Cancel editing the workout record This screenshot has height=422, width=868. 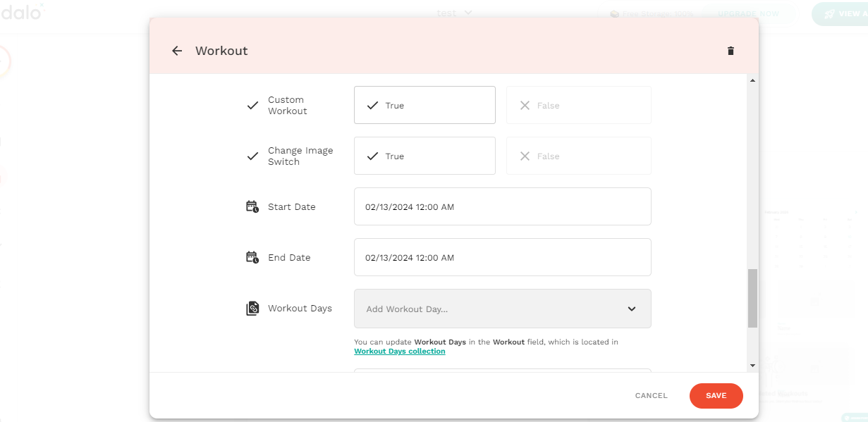pyautogui.click(x=651, y=396)
